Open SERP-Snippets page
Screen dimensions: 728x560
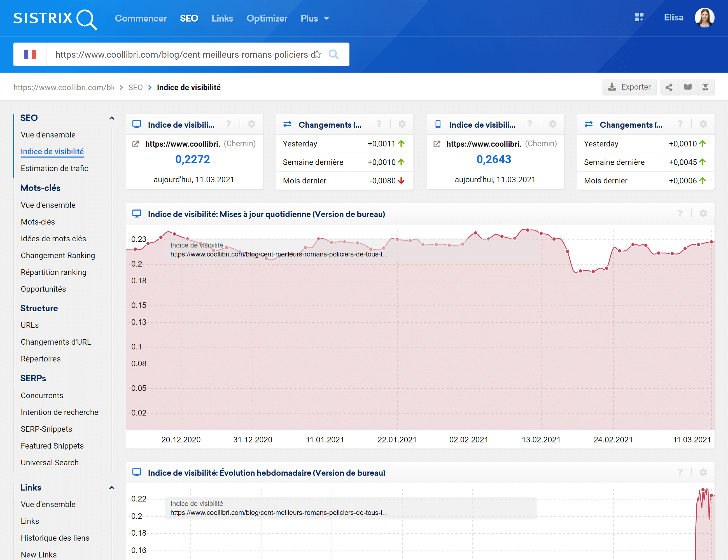[x=46, y=429]
